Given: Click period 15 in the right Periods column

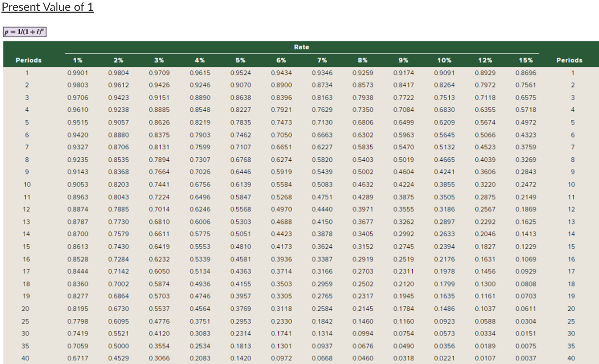Looking at the screenshot, I should [x=571, y=247].
